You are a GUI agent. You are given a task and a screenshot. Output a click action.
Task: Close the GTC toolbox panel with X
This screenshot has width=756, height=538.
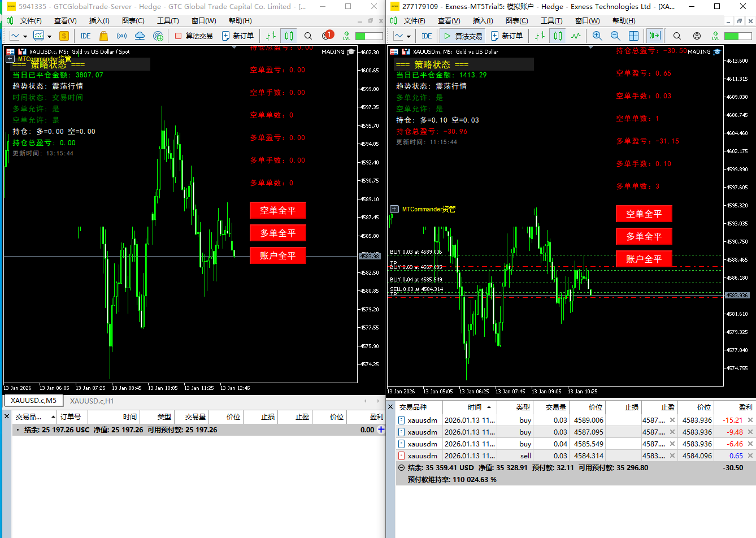7,416
